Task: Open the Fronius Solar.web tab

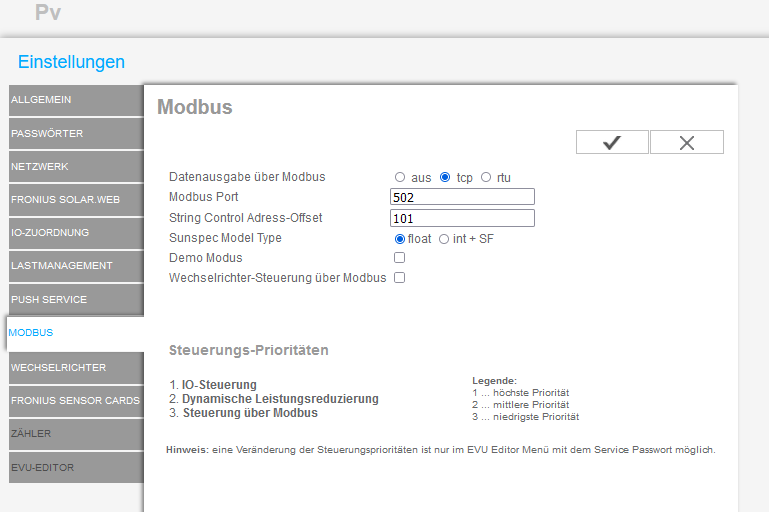Action: pyautogui.click(x=76, y=199)
